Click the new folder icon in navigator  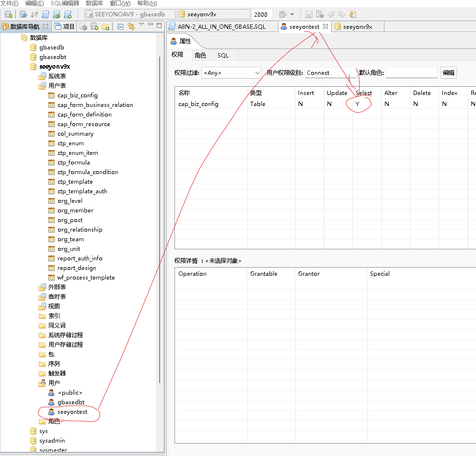point(105,27)
